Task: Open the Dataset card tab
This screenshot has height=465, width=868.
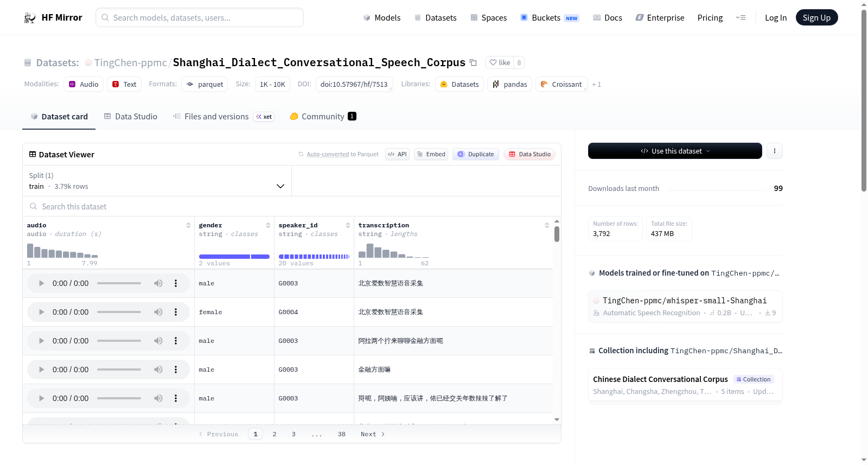Action: point(59,117)
